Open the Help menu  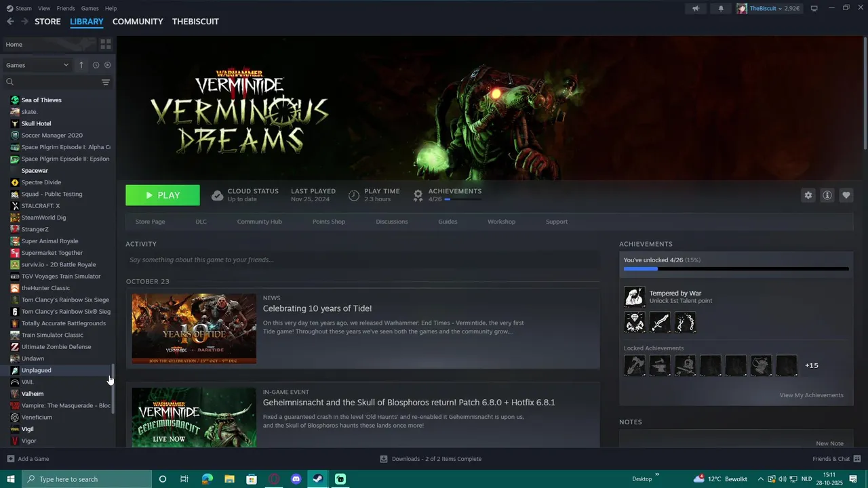111,8
